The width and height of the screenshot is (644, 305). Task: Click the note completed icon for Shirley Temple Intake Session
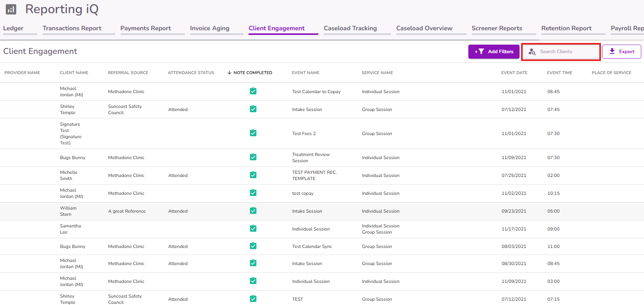[x=253, y=109]
